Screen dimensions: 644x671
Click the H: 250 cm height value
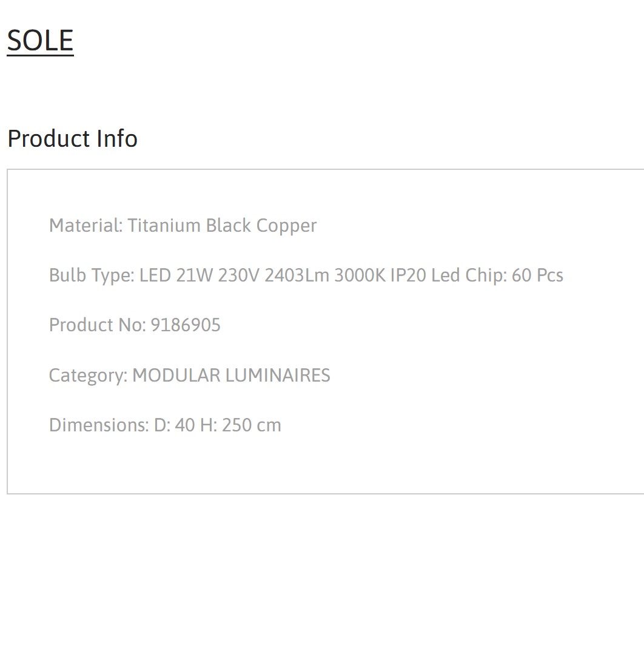coord(241,425)
